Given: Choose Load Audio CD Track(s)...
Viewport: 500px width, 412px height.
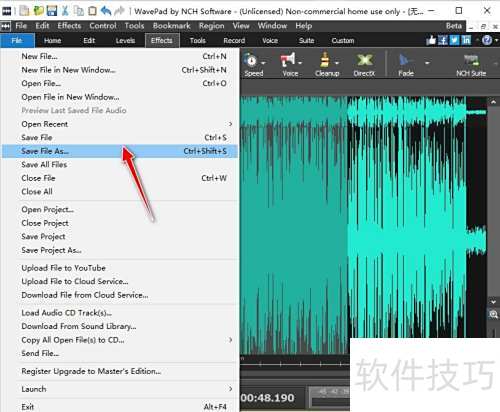Looking at the screenshot, I should coord(120,313).
